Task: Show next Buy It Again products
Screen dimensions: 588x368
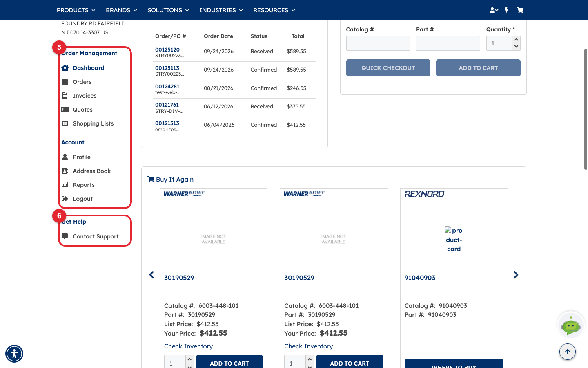Action: click(516, 275)
